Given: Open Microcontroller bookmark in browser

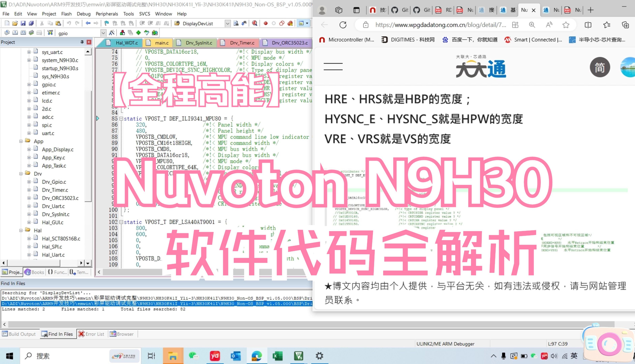Looking at the screenshot, I should [347, 39].
